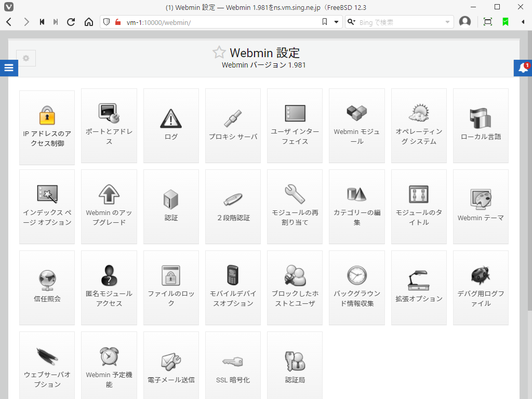Open the green bookmark extension icon

(x=506, y=22)
